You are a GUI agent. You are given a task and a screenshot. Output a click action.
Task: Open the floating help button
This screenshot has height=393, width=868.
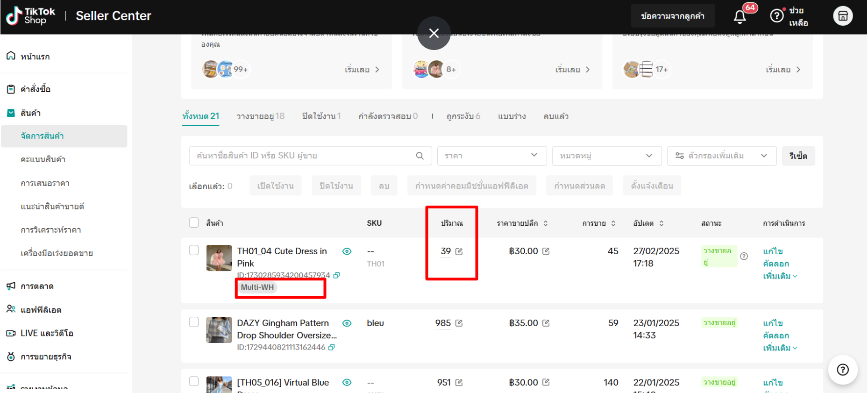pos(843,370)
